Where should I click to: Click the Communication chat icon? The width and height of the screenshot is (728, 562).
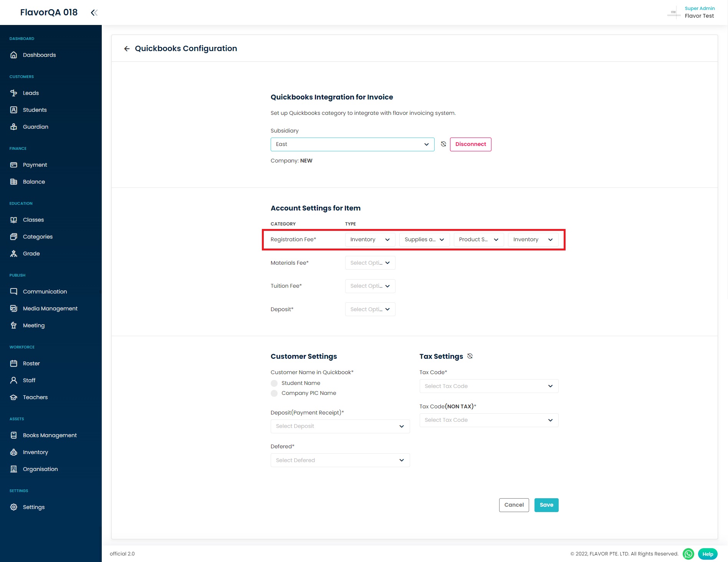coord(14,292)
